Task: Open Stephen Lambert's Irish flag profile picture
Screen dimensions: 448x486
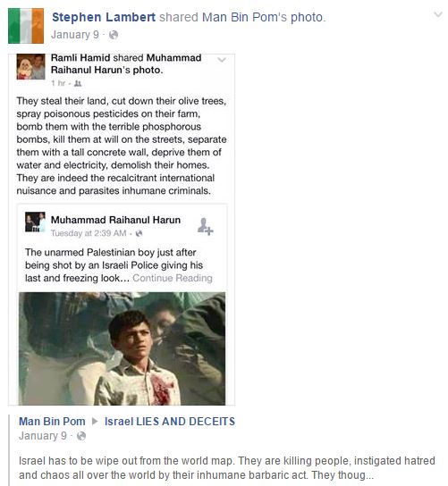Action: coord(26,26)
